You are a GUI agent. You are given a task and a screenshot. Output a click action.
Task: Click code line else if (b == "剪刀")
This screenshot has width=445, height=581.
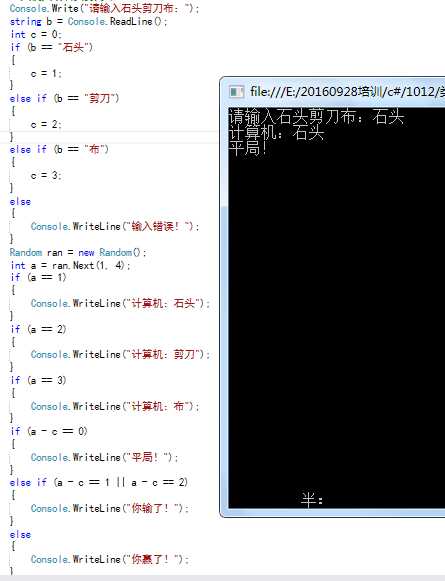point(64,98)
